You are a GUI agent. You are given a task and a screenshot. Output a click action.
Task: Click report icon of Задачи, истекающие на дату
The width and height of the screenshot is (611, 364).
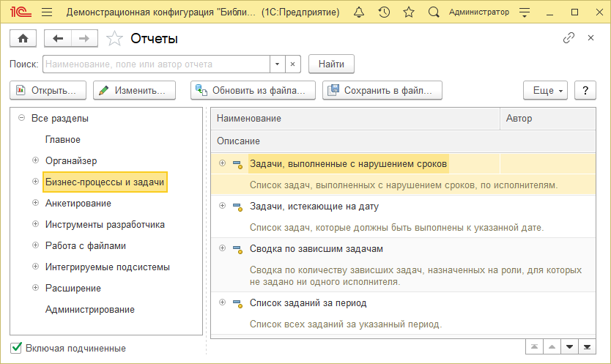pos(237,207)
